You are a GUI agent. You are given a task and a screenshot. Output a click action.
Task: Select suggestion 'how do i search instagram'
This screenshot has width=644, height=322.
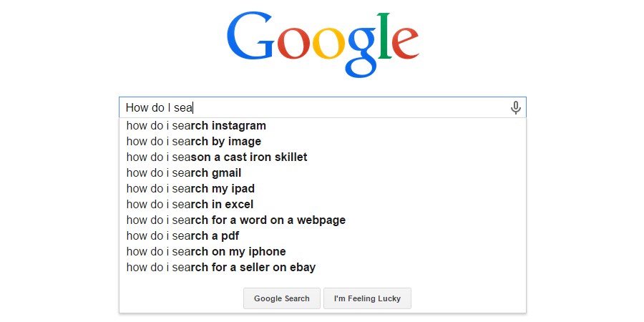(323, 126)
